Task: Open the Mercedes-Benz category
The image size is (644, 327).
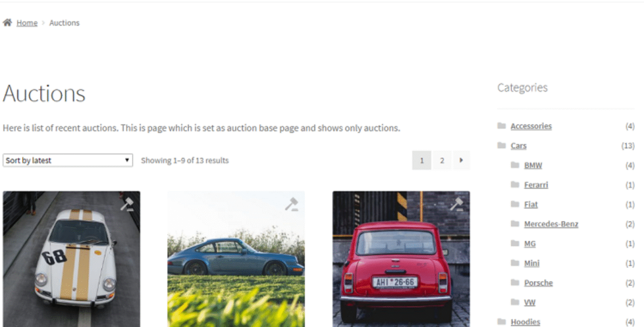Action: [x=551, y=224]
